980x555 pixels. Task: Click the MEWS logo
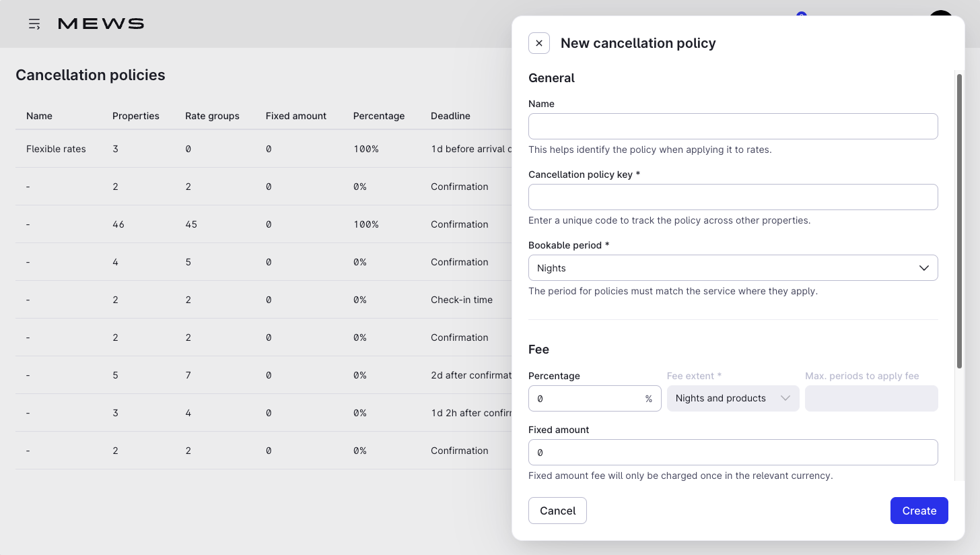click(101, 24)
